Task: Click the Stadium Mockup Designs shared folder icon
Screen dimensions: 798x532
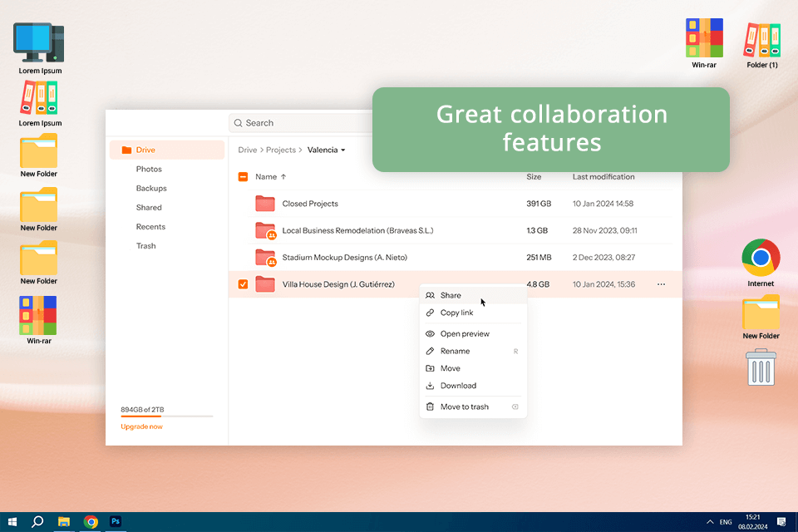Action: (265, 258)
